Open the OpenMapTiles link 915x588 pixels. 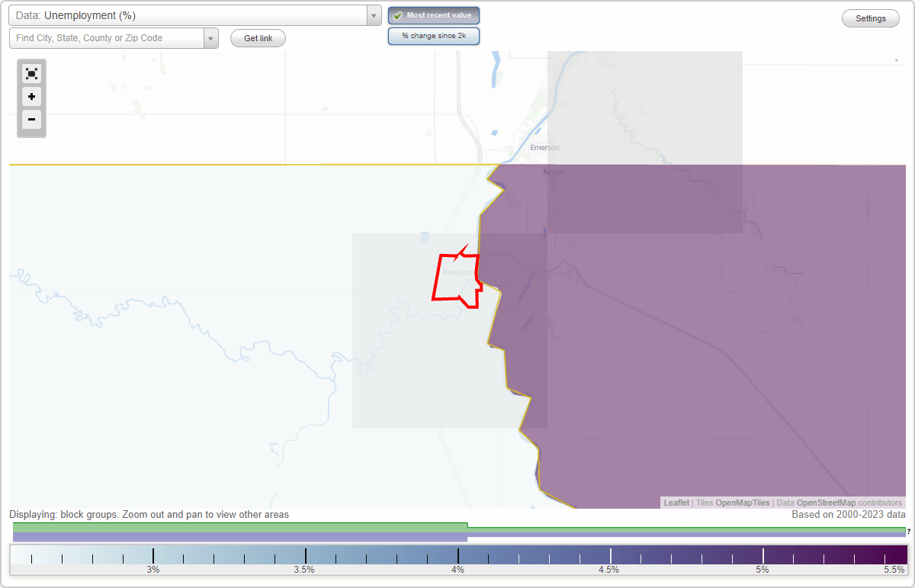tap(743, 503)
